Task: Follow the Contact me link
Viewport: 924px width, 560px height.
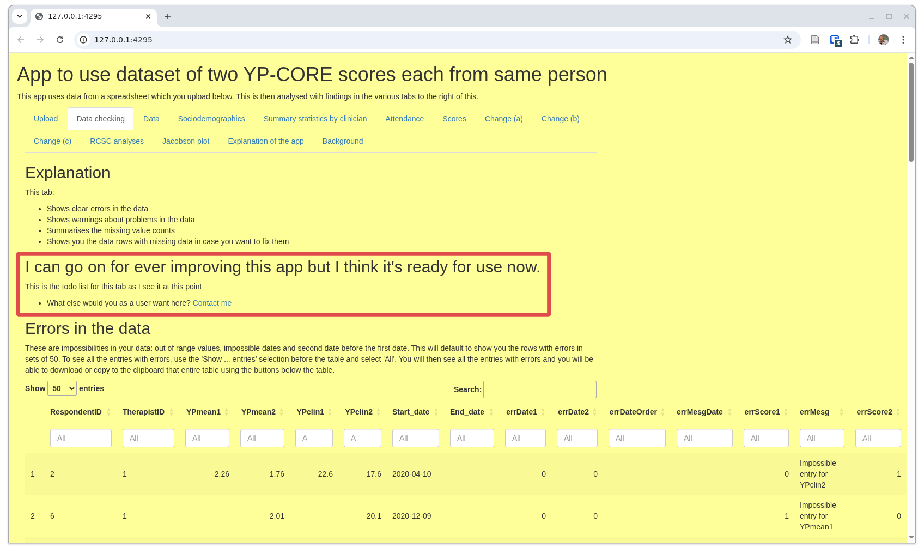Action: [x=212, y=303]
